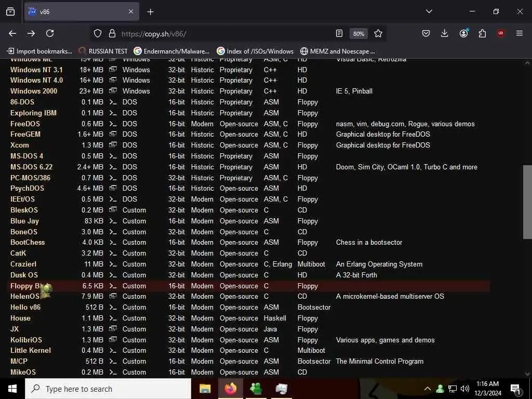
Task: Open the Xcom entry
Action: click(x=19, y=145)
